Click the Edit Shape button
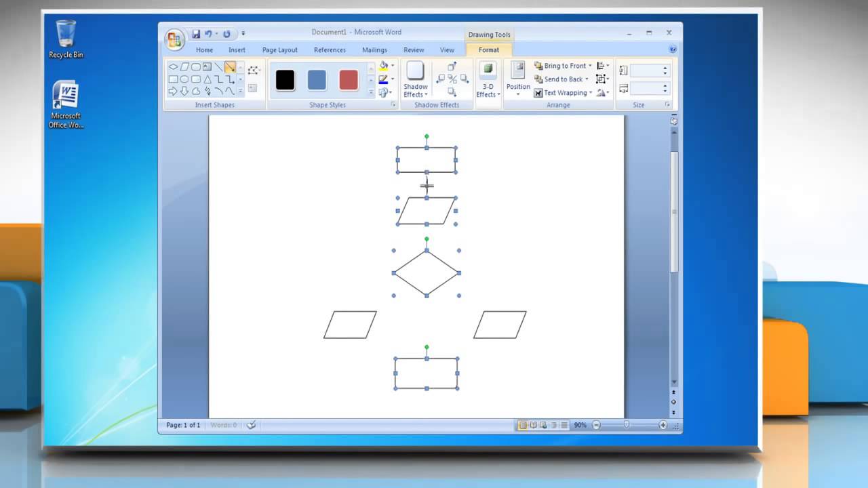Image resolution: width=868 pixels, height=488 pixels. (x=254, y=70)
